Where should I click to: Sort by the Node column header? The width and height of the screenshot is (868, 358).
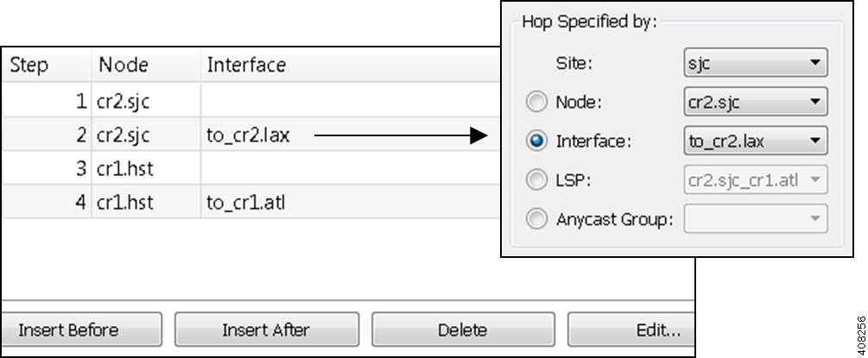[124, 66]
